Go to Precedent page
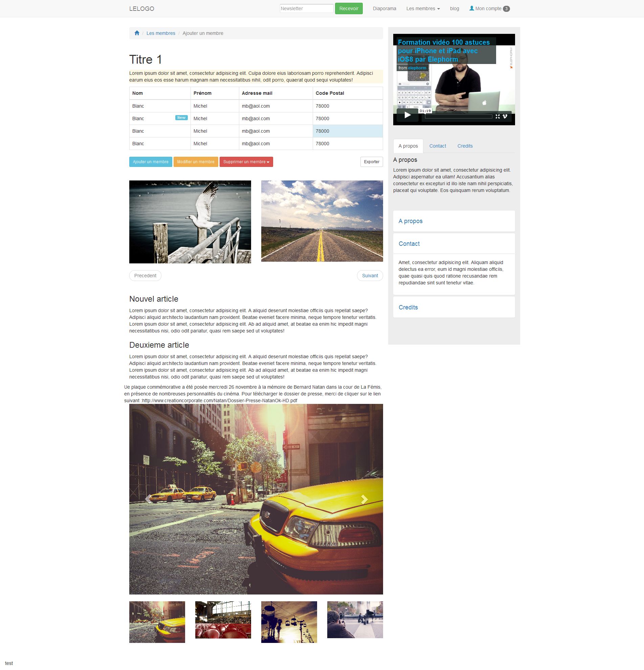This screenshot has height=670, width=644. pos(145,276)
